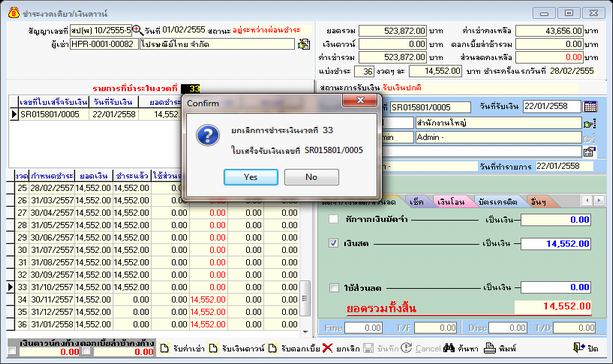This screenshot has height=364, width=613.
Task: Click remaining rent field 43,656.00
Action: click(x=549, y=30)
